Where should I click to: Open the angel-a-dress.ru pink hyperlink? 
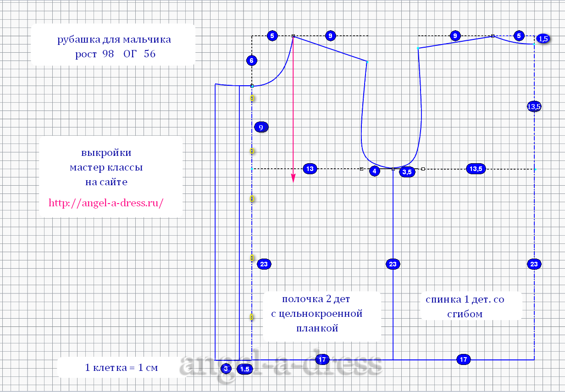(106, 203)
